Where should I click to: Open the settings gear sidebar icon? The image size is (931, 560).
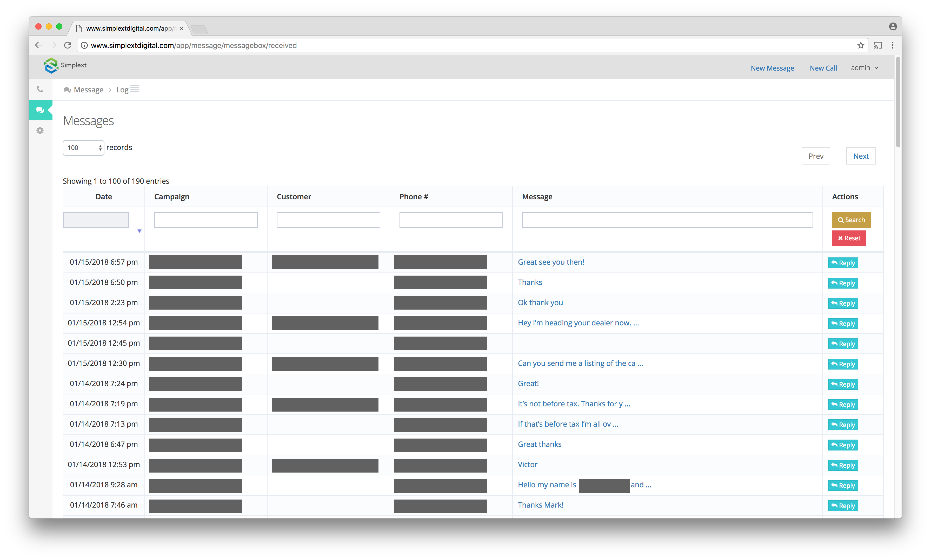(x=40, y=131)
